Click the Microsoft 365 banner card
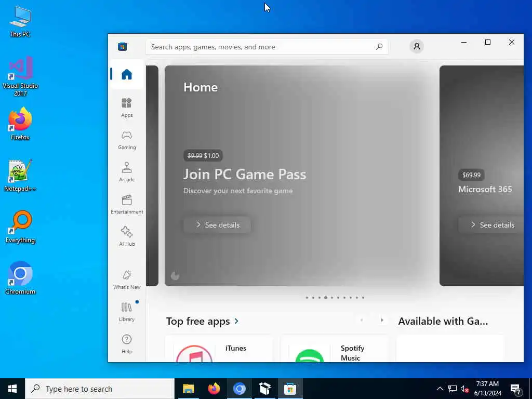This screenshot has height=399, width=532. (482, 176)
